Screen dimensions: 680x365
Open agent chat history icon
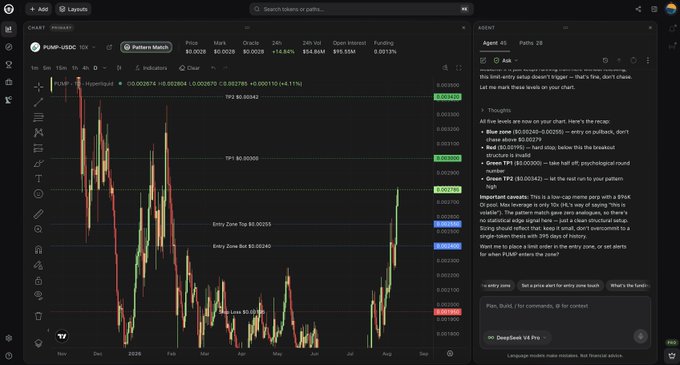point(605,61)
